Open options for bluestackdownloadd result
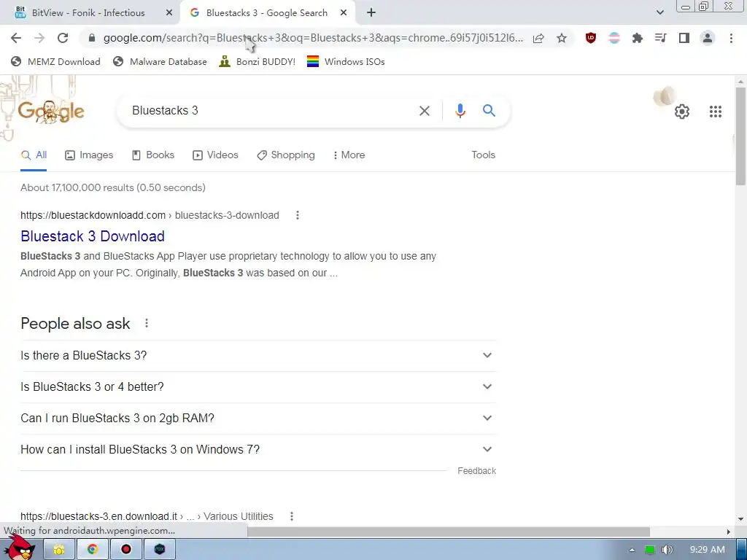 pyautogui.click(x=298, y=215)
